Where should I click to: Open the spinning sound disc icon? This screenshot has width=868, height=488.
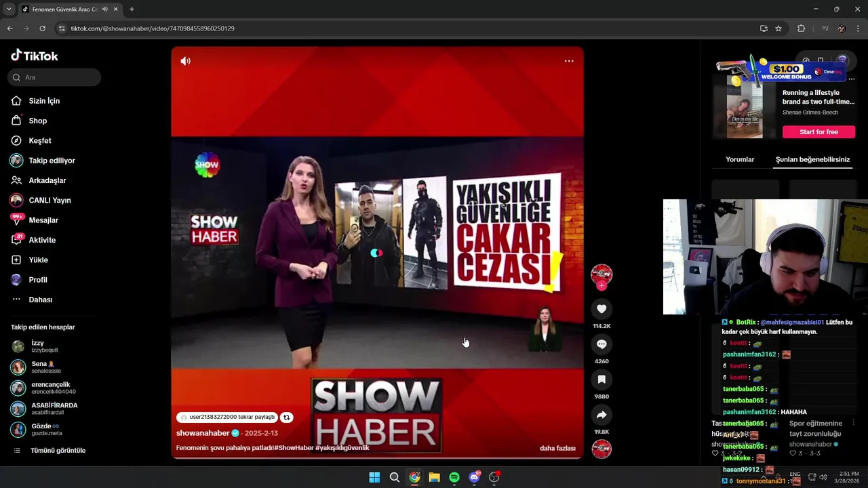(601, 449)
